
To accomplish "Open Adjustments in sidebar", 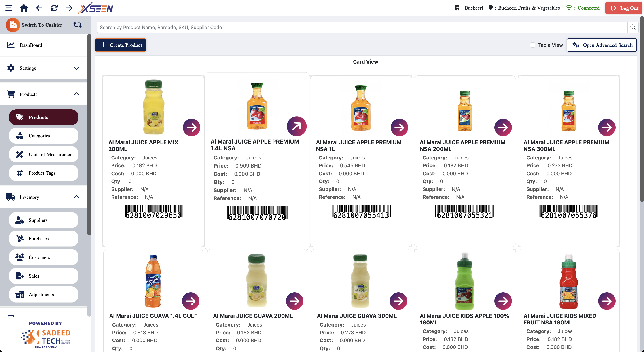I will pos(44,295).
